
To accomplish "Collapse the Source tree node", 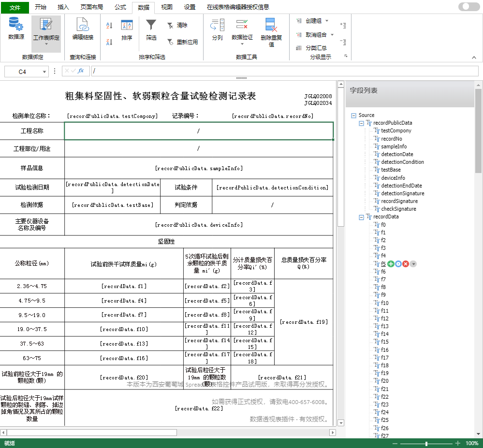I will click(353, 116).
